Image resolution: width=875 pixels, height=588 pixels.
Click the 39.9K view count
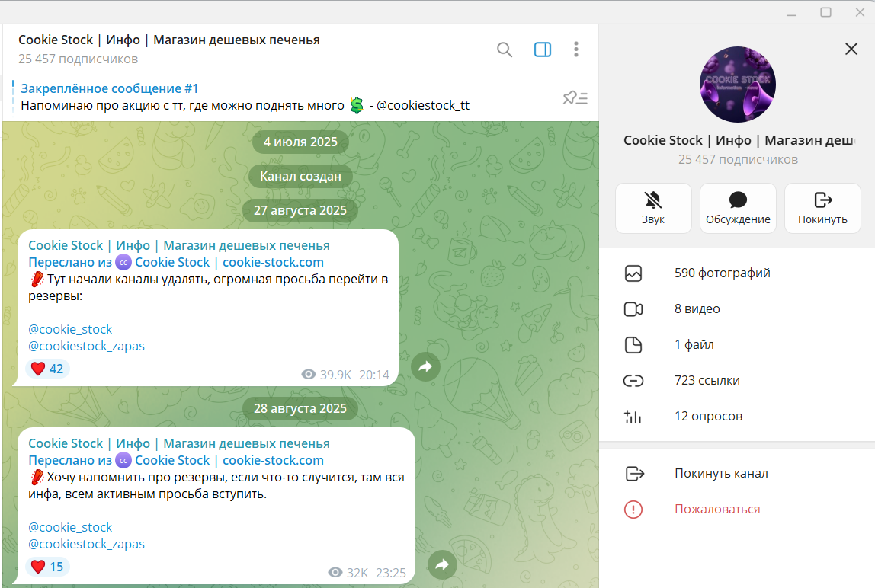pyautogui.click(x=326, y=375)
